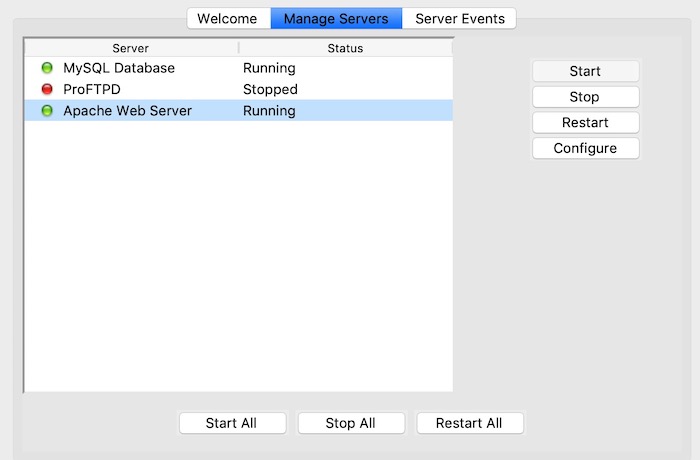Click the Stopped status of ProFTPD

270,90
